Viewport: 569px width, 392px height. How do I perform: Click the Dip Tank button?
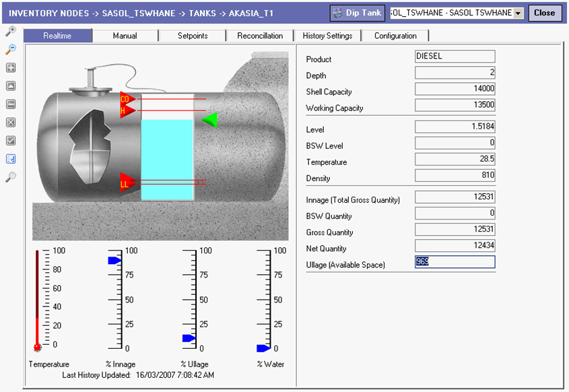(358, 13)
